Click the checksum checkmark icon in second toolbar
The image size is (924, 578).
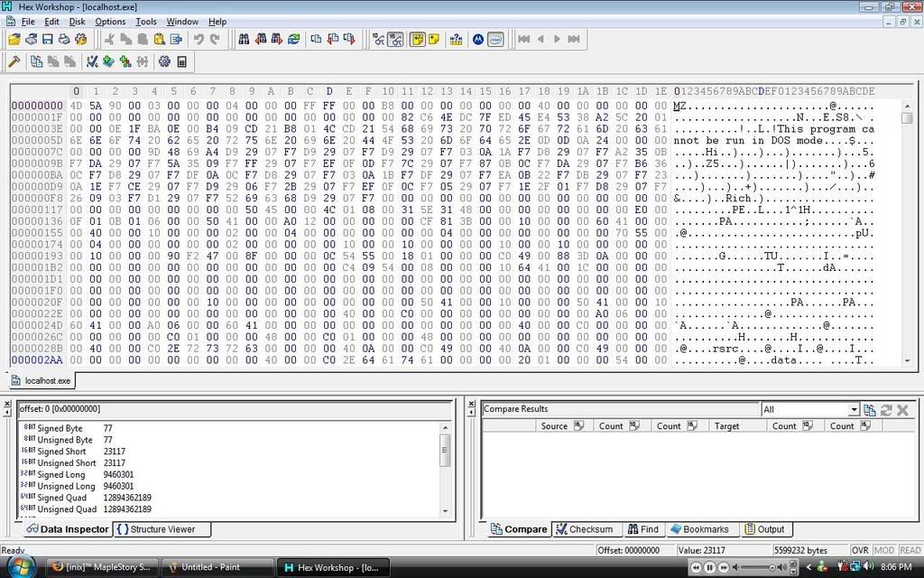click(92, 61)
